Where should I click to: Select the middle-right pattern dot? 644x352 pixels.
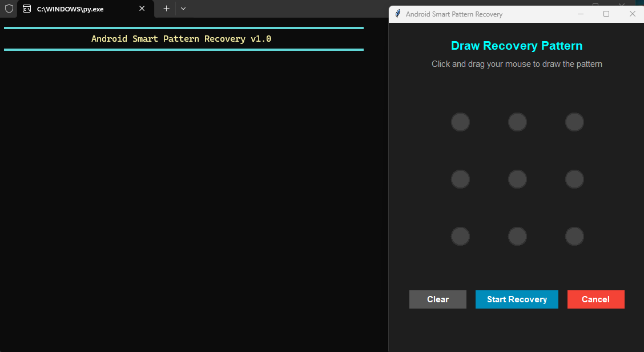(574, 179)
